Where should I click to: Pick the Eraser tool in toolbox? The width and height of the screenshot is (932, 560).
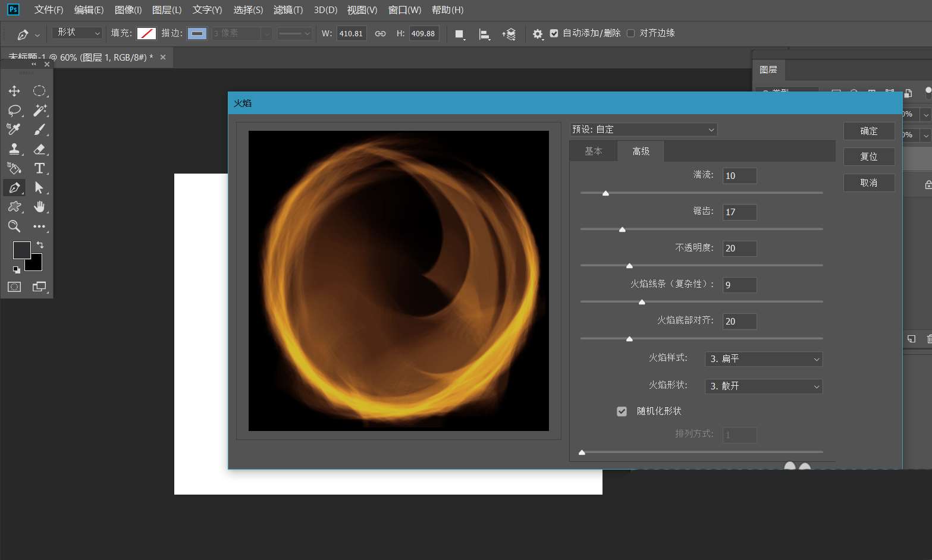click(x=40, y=149)
